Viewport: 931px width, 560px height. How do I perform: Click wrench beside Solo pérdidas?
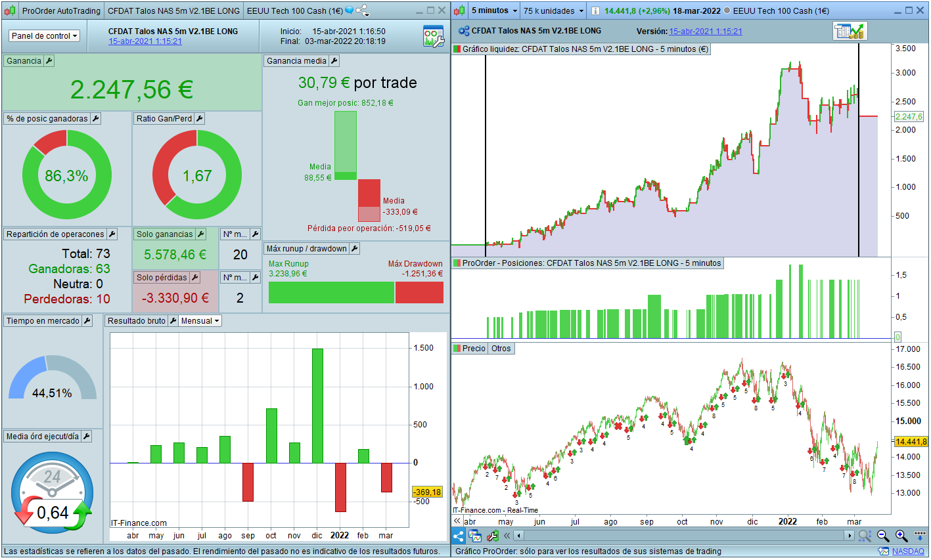[x=194, y=278]
